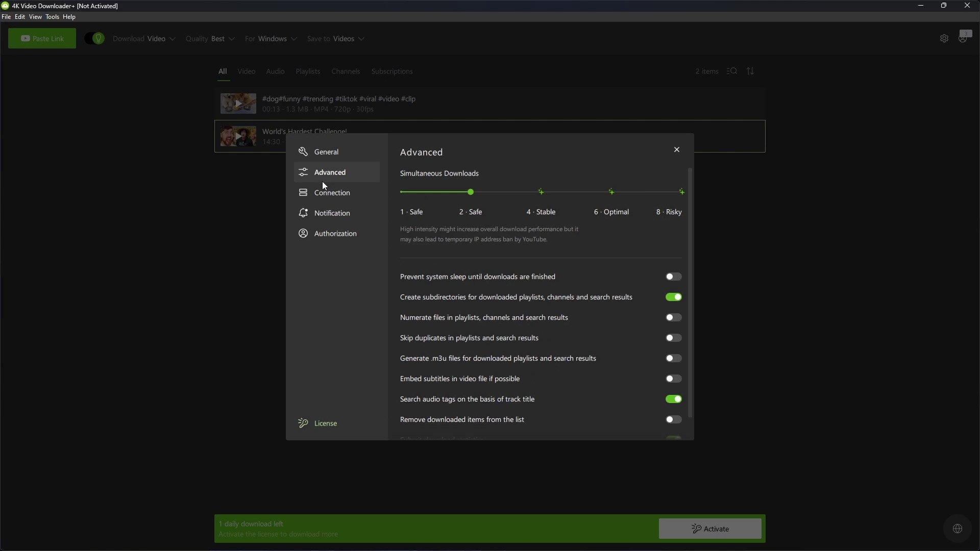Open the Connection settings section
The height and width of the screenshot is (551, 980).
click(336, 192)
